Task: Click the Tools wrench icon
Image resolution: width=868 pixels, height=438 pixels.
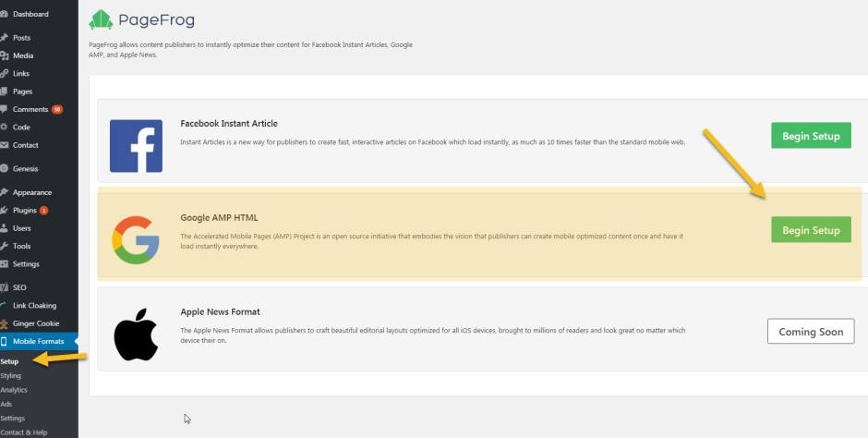Action: click(x=4, y=246)
